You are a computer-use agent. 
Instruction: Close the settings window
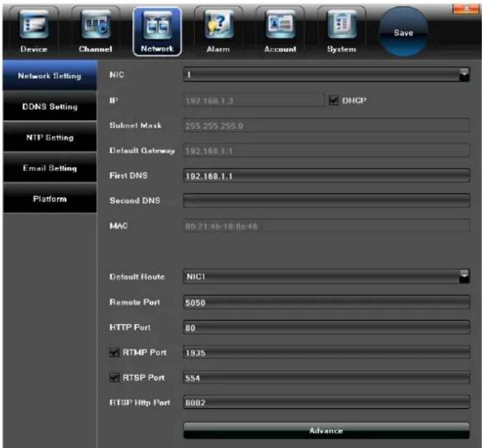466,9
